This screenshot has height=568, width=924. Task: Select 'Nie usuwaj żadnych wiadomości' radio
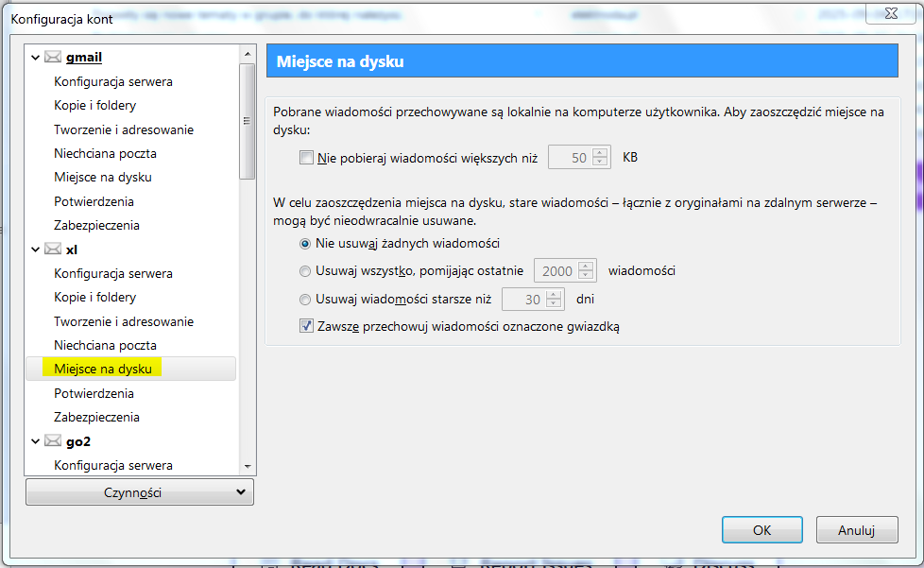pyautogui.click(x=304, y=243)
